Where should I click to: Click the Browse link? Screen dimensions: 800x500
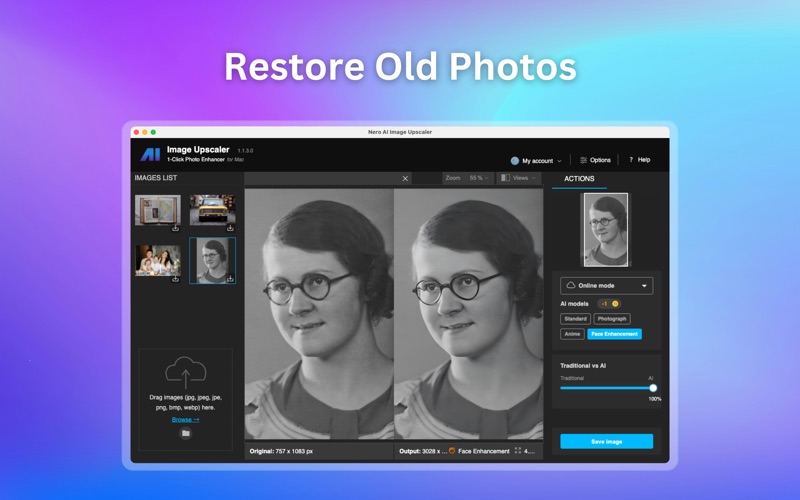click(x=185, y=419)
